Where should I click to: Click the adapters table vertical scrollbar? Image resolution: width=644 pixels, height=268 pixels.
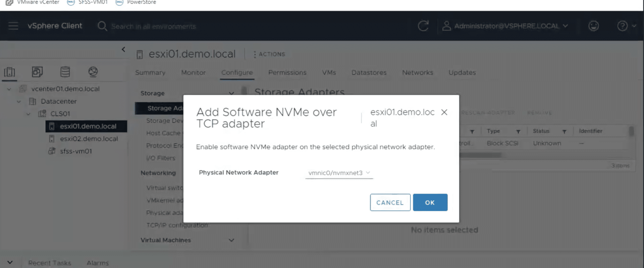coord(631,131)
